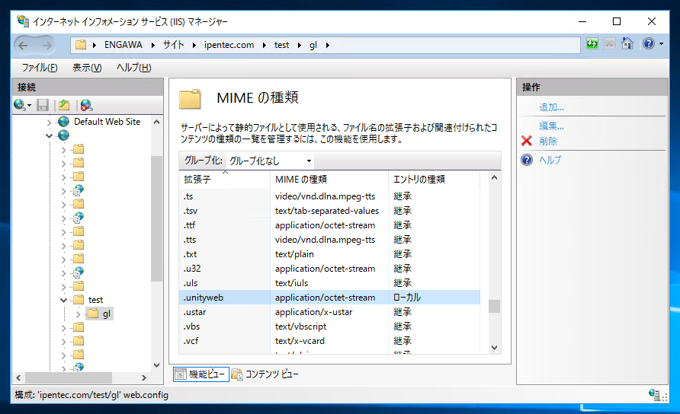
Task: Click connections tree scroll right arrow
Action: 144,378
